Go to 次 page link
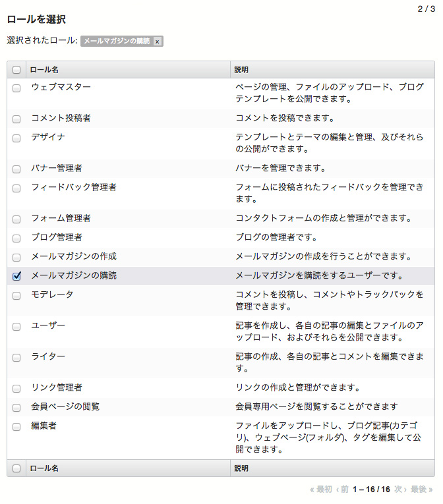Screen dimensions: 443x504 (x=400, y=490)
